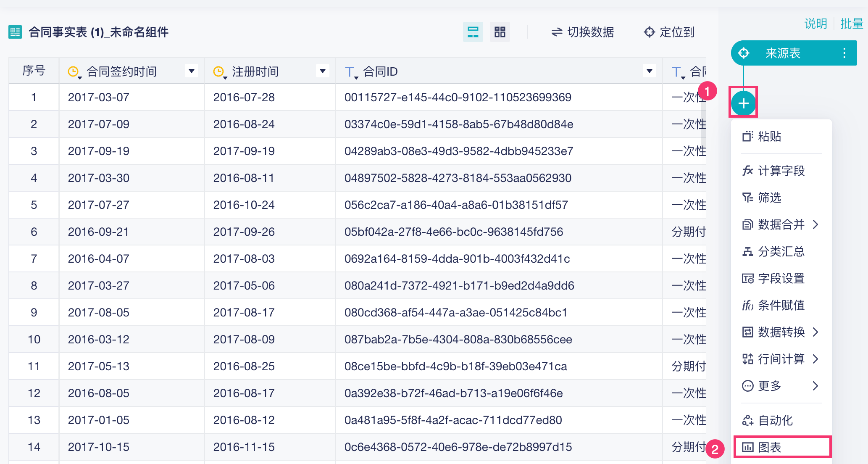Click the table icon beside 合同事实表 title
The image size is (868, 464).
15,32
